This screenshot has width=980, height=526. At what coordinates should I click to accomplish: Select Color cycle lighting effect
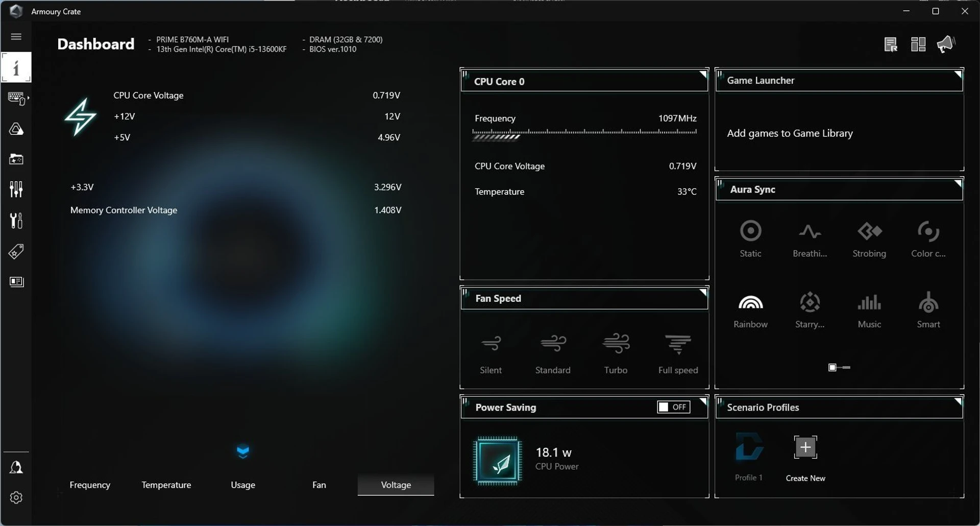[928, 238]
